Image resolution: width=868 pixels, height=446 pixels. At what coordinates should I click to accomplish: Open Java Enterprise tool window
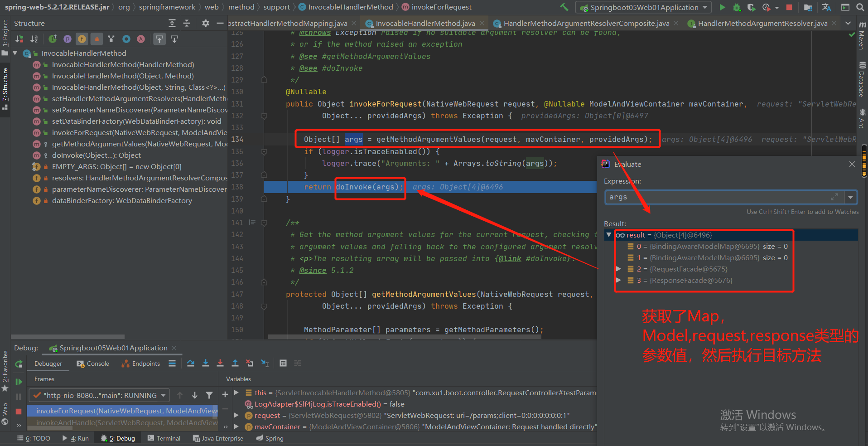[x=218, y=438]
